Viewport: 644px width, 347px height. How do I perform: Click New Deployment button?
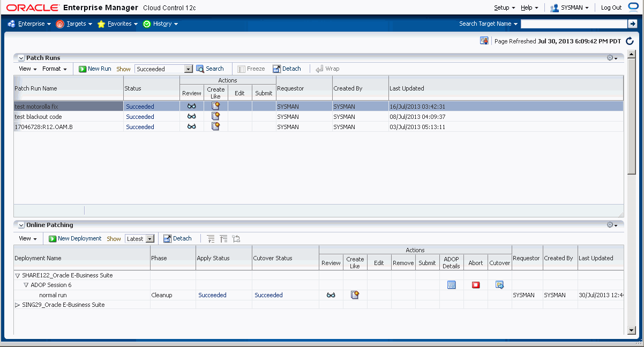(75, 238)
